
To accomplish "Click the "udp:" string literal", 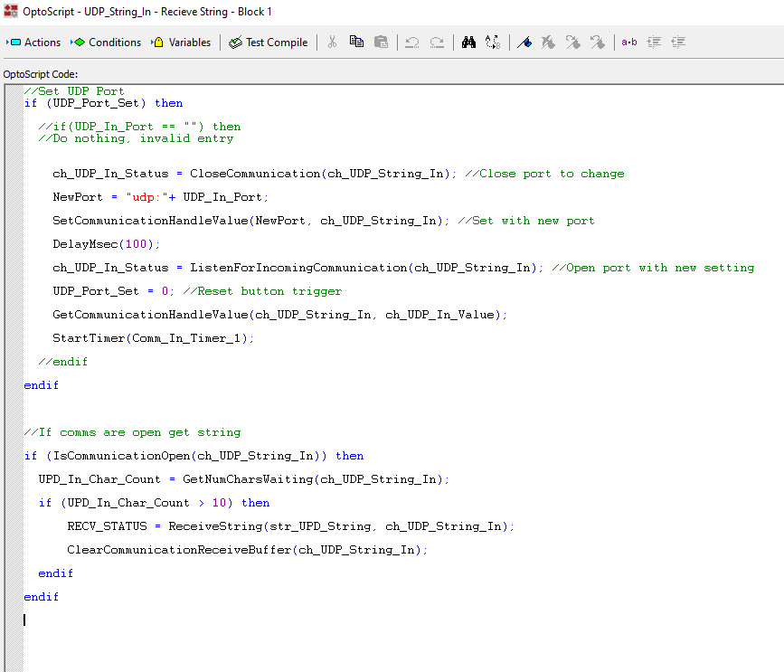I will 147,197.
